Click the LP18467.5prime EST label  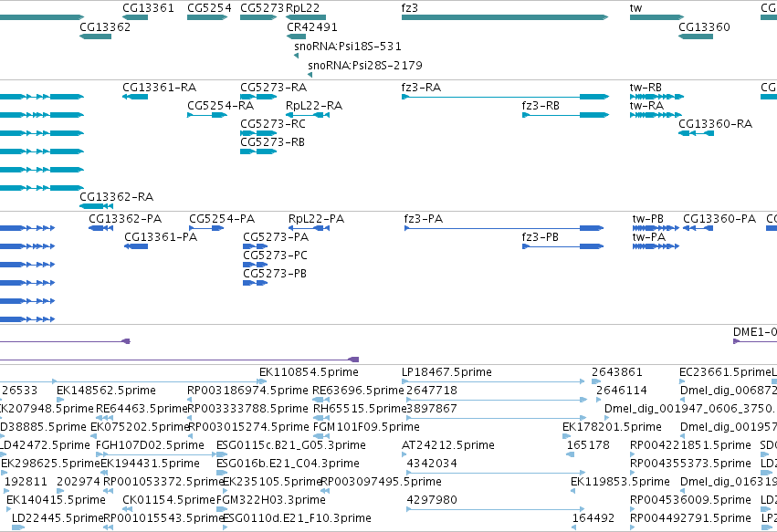[x=447, y=372]
